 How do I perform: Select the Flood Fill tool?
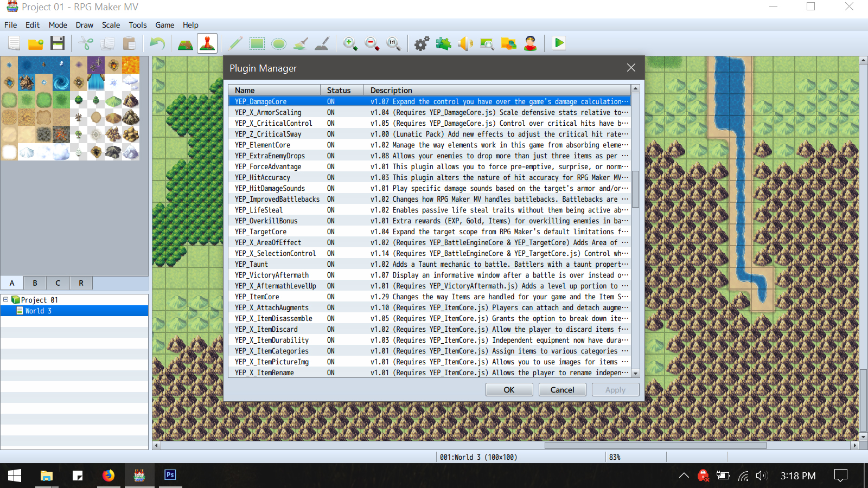301,43
